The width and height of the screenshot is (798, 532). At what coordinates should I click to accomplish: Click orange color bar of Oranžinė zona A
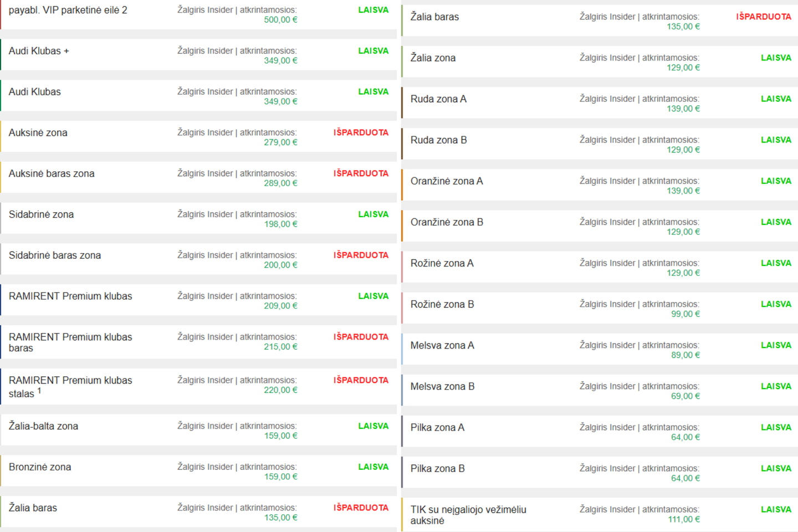[x=402, y=185]
